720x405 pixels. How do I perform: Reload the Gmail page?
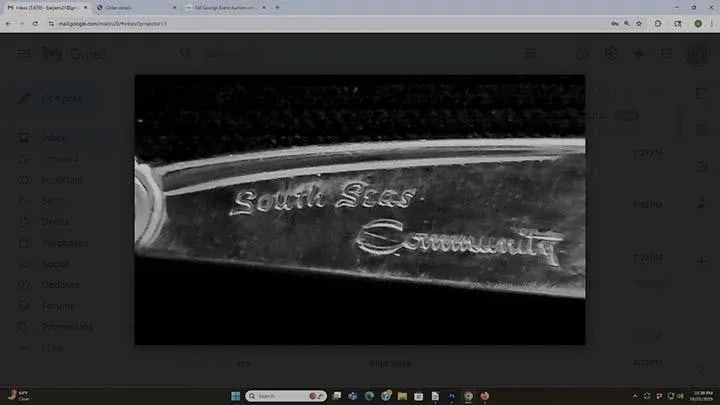pos(35,23)
